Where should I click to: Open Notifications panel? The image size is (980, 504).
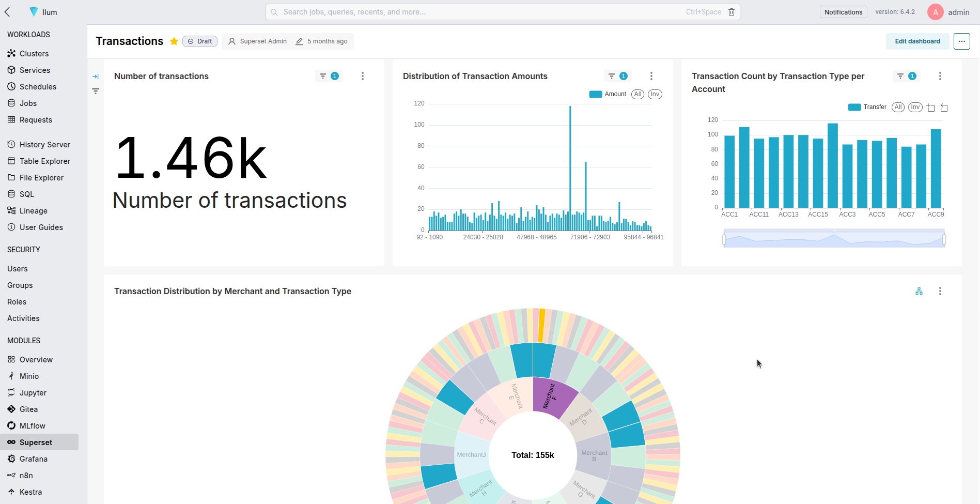(x=843, y=12)
